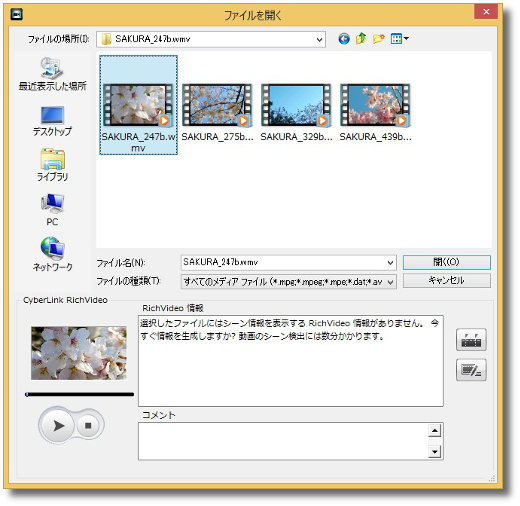Image resolution: width=520 pixels, height=506 pixels.
Task: Select the SAKURA_329b video thumbnail
Action: click(x=296, y=113)
